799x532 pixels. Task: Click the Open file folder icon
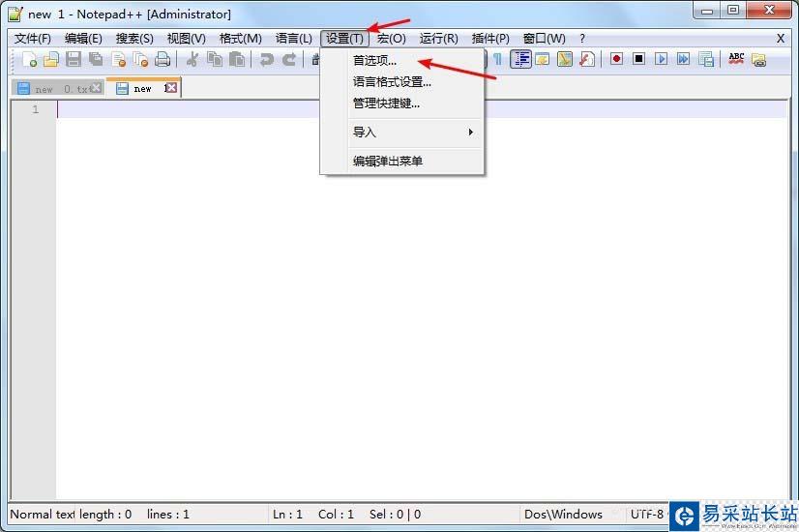51,60
